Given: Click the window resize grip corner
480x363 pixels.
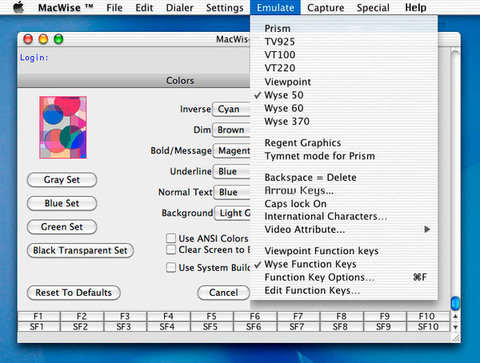Looking at the screenshot, I should pos(456,338).
